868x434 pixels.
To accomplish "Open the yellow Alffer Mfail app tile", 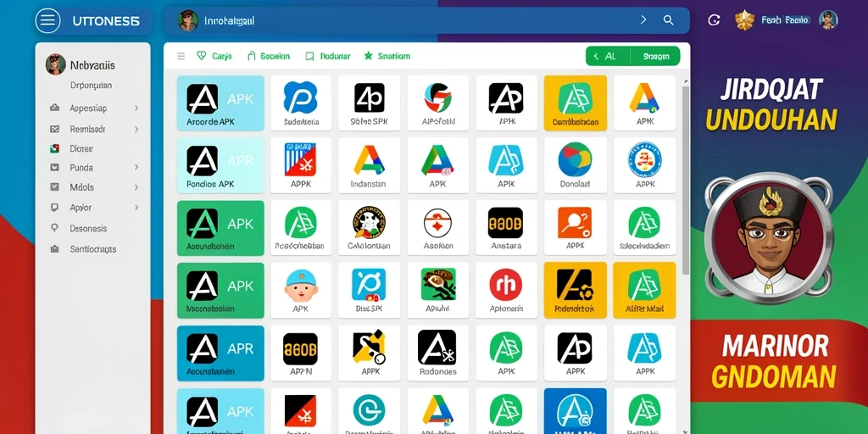I will (x=644, y=290).
